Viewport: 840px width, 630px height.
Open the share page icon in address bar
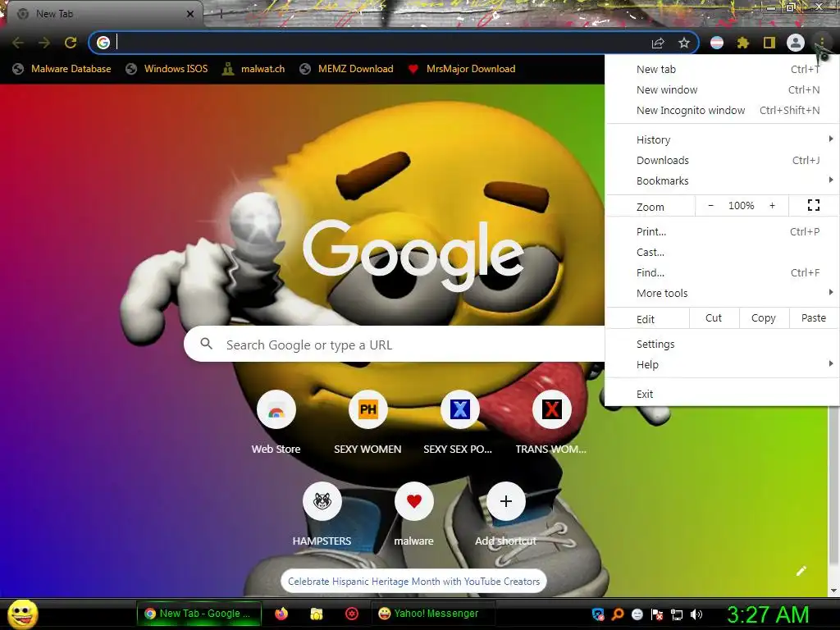coord(658,43)
